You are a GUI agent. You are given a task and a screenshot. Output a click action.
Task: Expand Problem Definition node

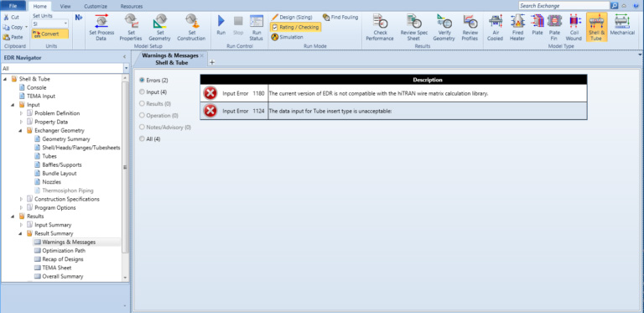click(x=21, y=113)
